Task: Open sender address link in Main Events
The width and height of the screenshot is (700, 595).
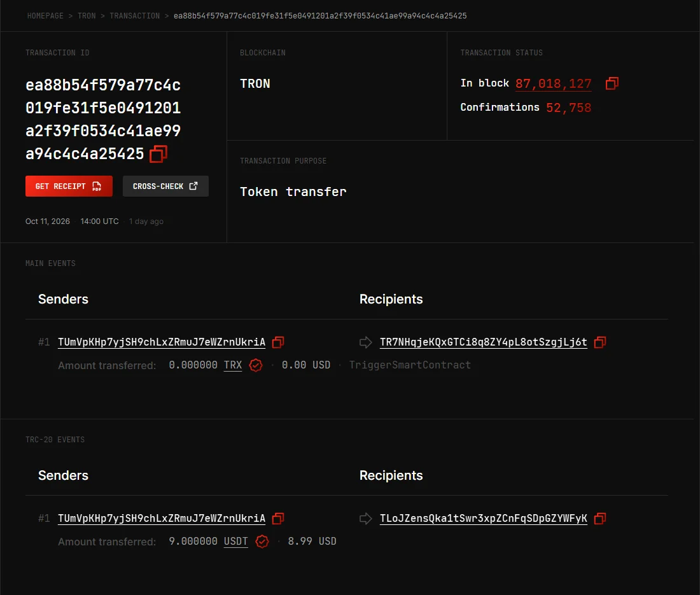Action: [x=162, y=342]
